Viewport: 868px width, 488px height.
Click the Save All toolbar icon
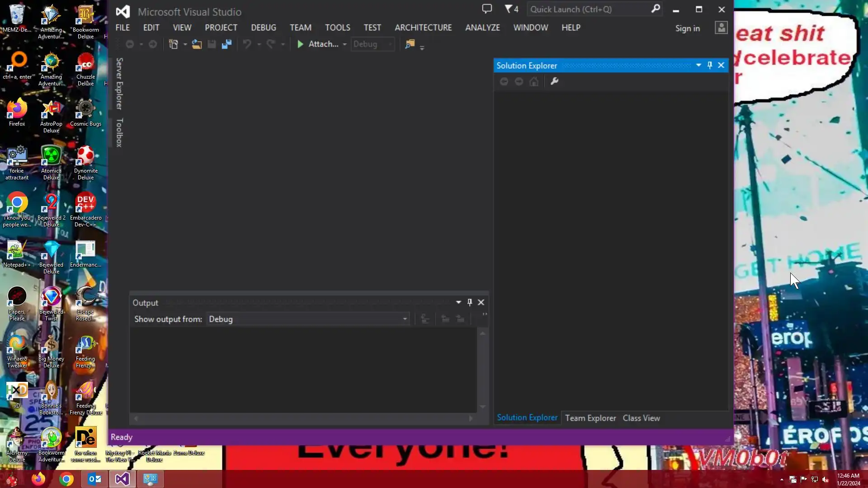click(226, 44)
